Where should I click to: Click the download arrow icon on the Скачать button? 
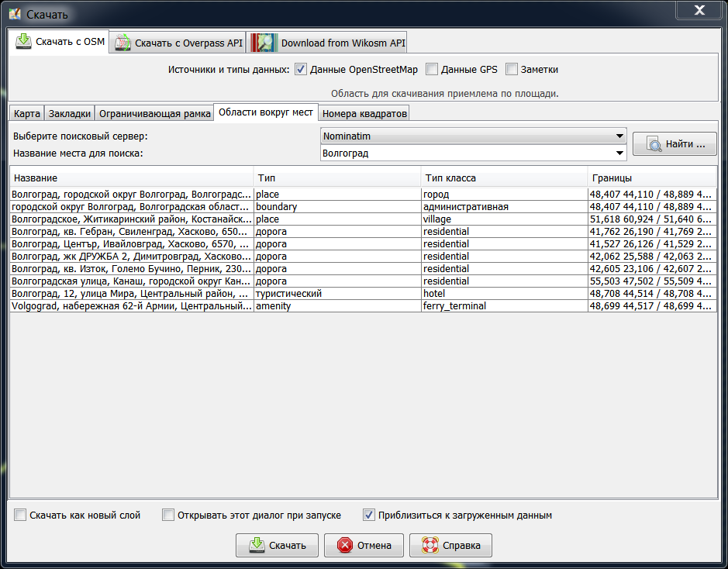click(257, 546)
